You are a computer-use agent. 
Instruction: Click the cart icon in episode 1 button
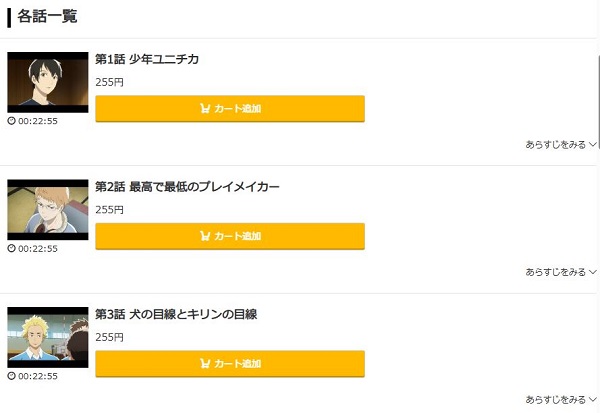pyautogui.click(x=205, y=109)
